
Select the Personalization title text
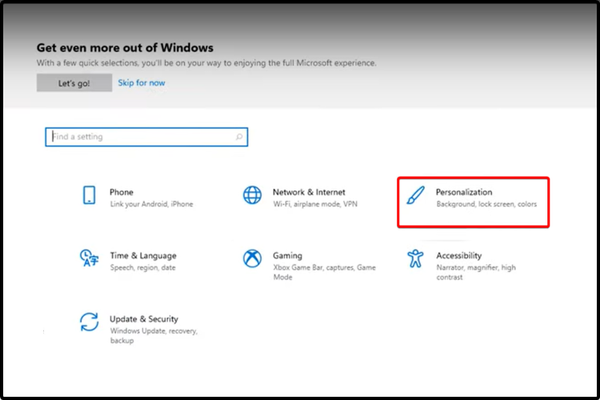tap(464, 192)
